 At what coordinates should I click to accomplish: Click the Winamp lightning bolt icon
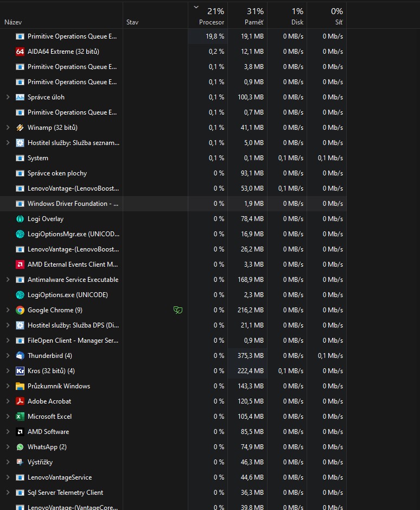tap(20, 128)
